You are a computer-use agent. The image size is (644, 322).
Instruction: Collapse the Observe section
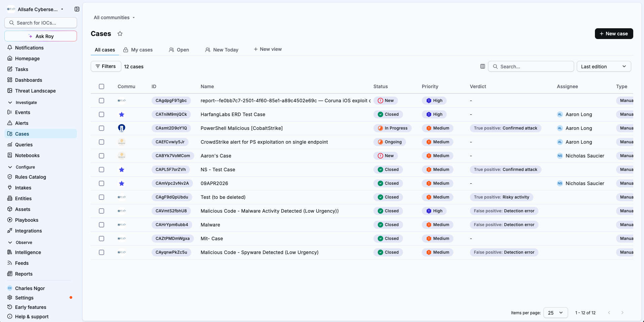pyautogui.click(x=20, y=242)
